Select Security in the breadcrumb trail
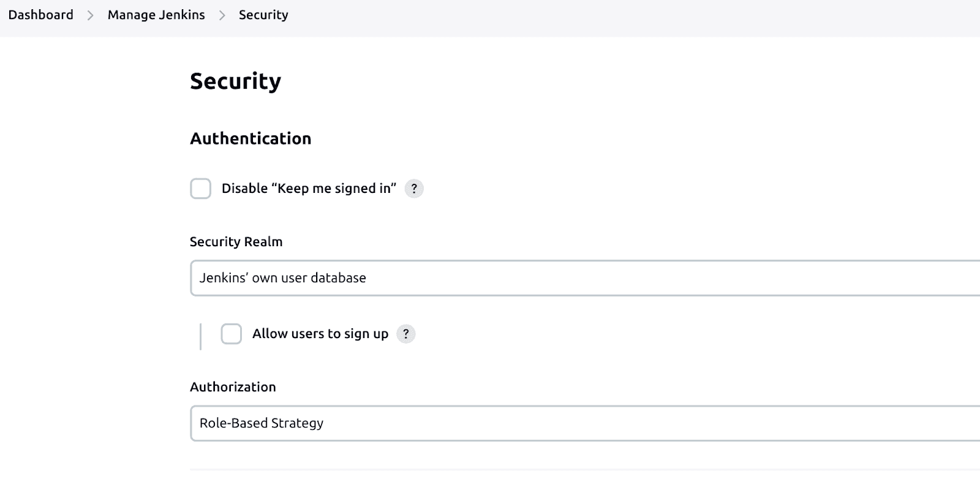 coord(263,14)
